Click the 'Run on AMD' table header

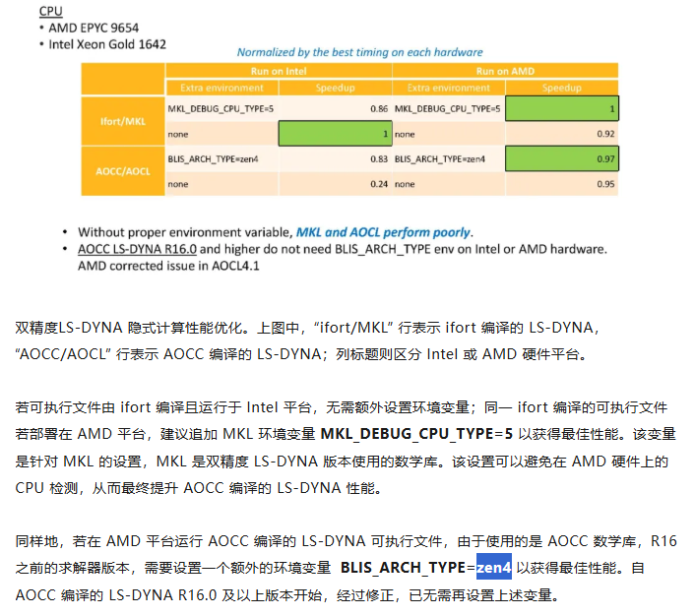(505, 71)
